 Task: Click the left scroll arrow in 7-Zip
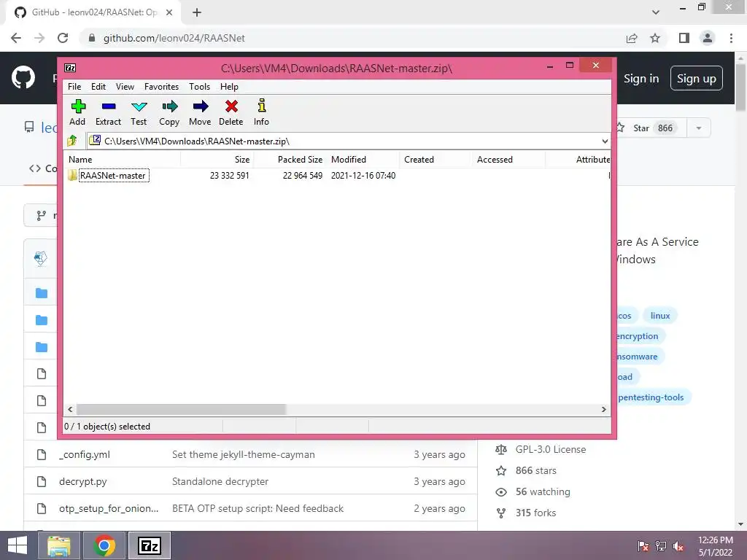click(70, 410)
